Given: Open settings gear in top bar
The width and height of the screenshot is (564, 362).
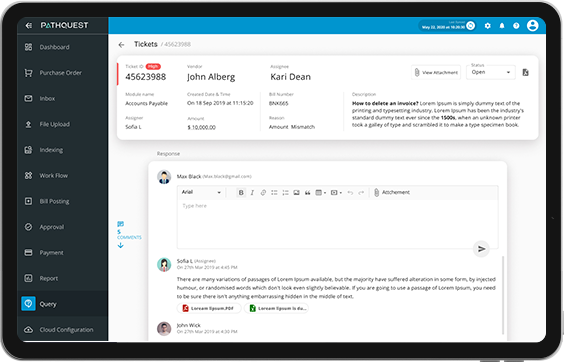Looking at the screenshot, I should [x=487, y=26].
